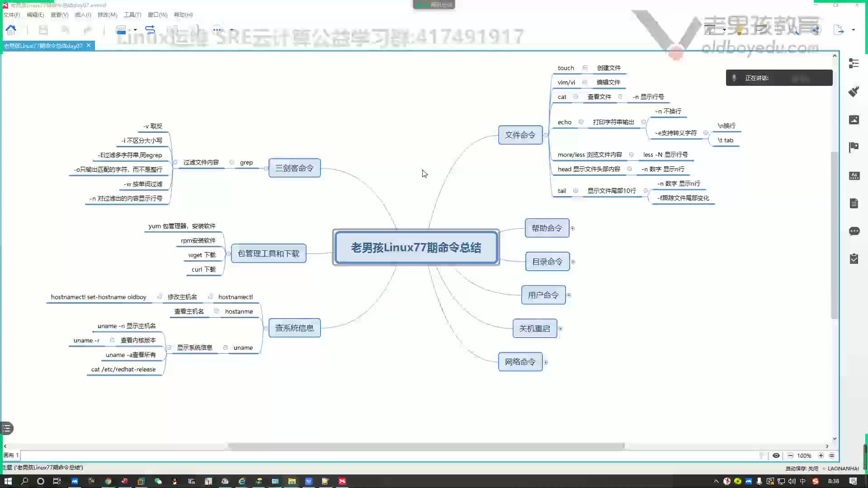Image resolution: width=868 pixels, height=488 pixels.
Task: Open the export dropdown arrow at top right
Action: point(853,30)
